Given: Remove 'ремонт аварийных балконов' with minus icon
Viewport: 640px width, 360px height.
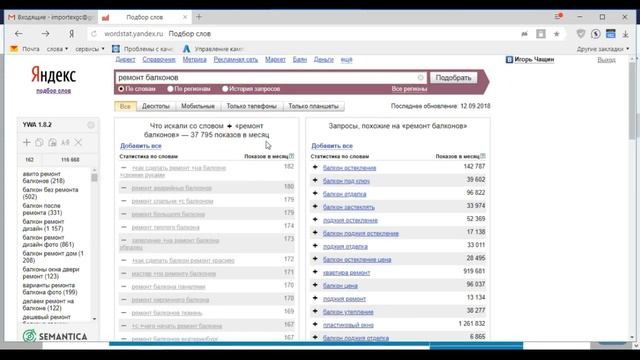Looking at the screenshot, I should click(124, 188).
